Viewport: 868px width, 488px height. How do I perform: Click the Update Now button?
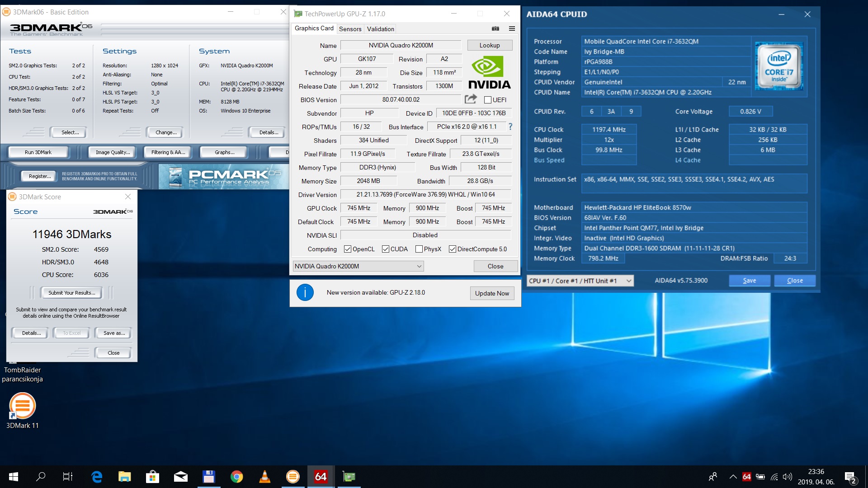(x=492, y=293)
